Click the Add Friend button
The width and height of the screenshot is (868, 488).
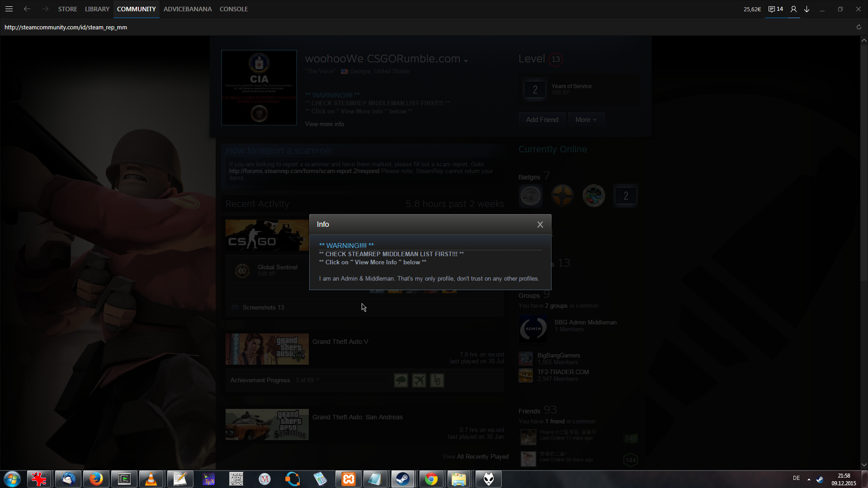click(x=542, y=120)
